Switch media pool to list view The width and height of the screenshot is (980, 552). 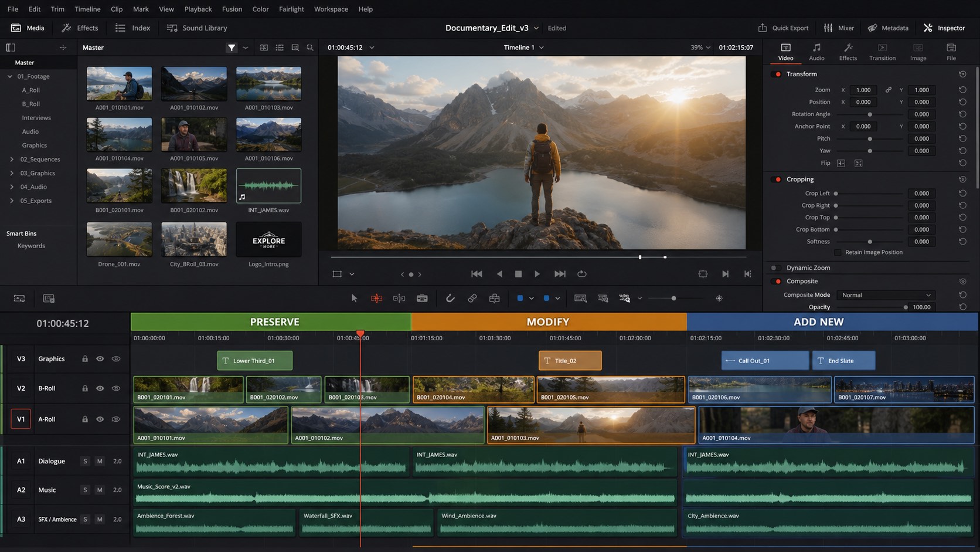point(280,48)
